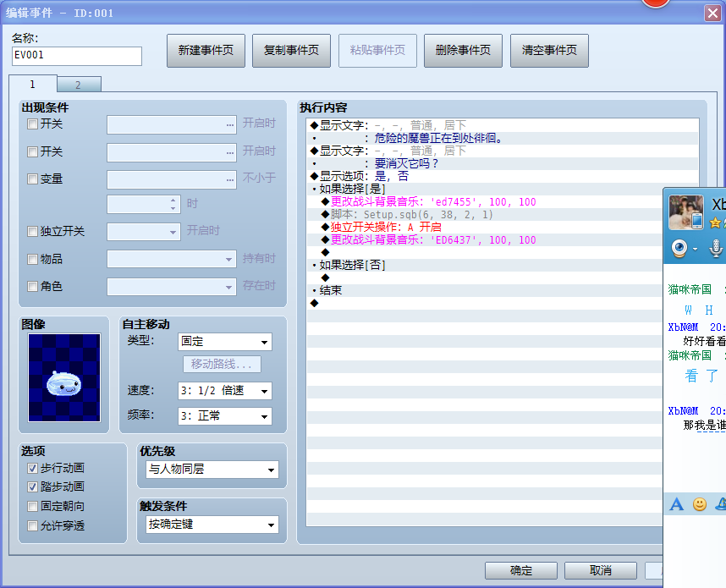Select the 如果选择[否] branch line
726x588 pixels.
[485, 265]
